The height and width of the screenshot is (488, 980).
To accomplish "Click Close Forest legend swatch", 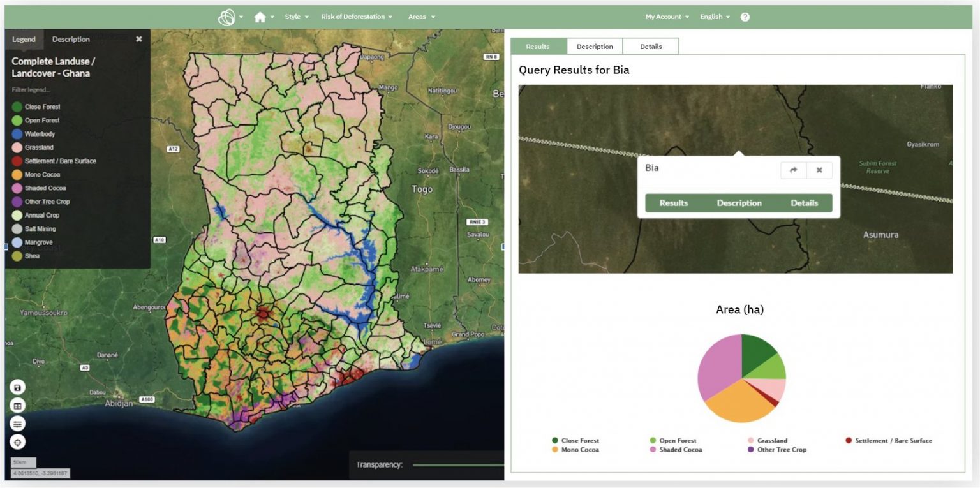I will point(17,107).
